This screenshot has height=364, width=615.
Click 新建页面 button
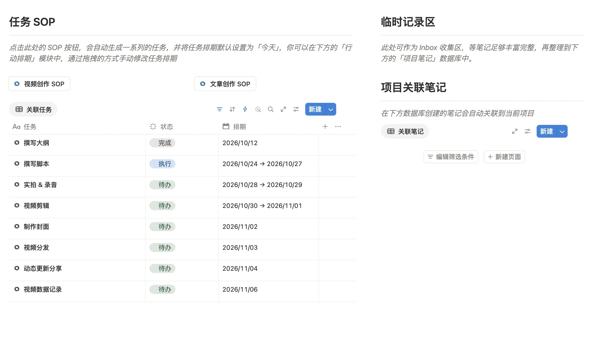point(504,157)
